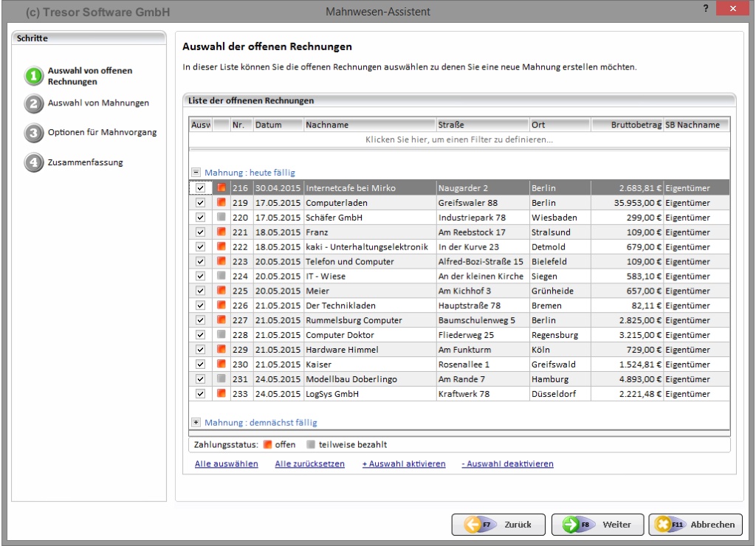Go to Optionen für Mahnvorgang step
Viewport: 756px width, 546px height.
click(102, 133)
